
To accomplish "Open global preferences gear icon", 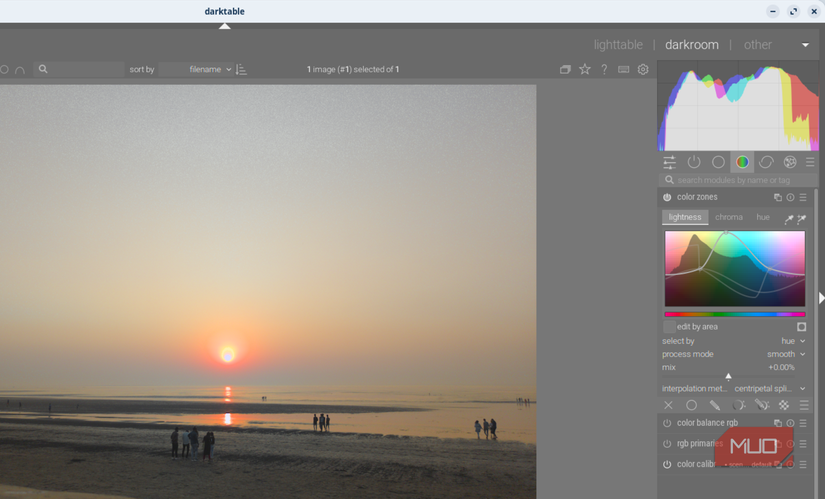I will [x=643, y=69].
